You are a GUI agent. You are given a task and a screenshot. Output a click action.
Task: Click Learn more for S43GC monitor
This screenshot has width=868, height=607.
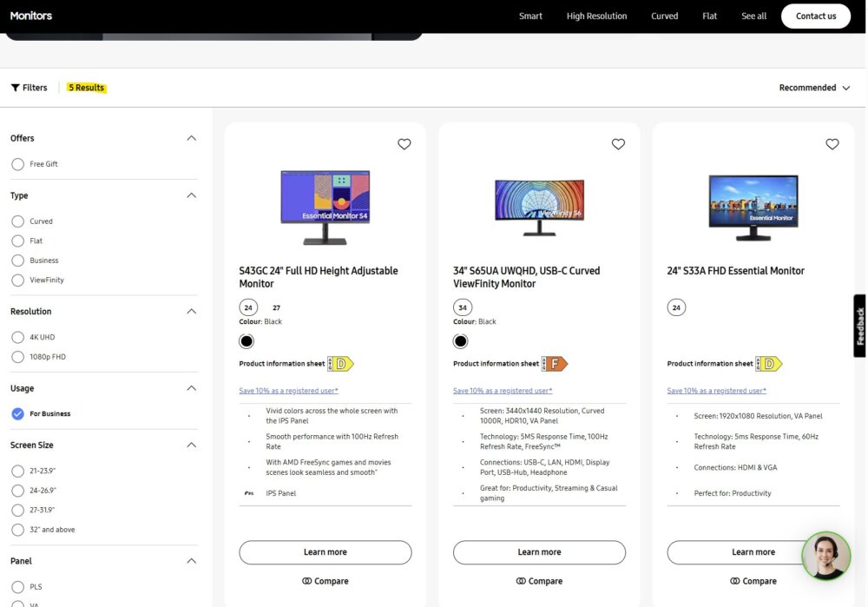(x=325, y=552)
